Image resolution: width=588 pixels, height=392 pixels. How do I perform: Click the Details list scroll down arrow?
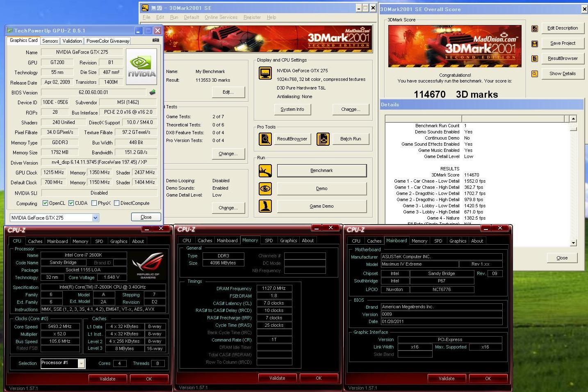pyautogui.click(x=573, y=243)
